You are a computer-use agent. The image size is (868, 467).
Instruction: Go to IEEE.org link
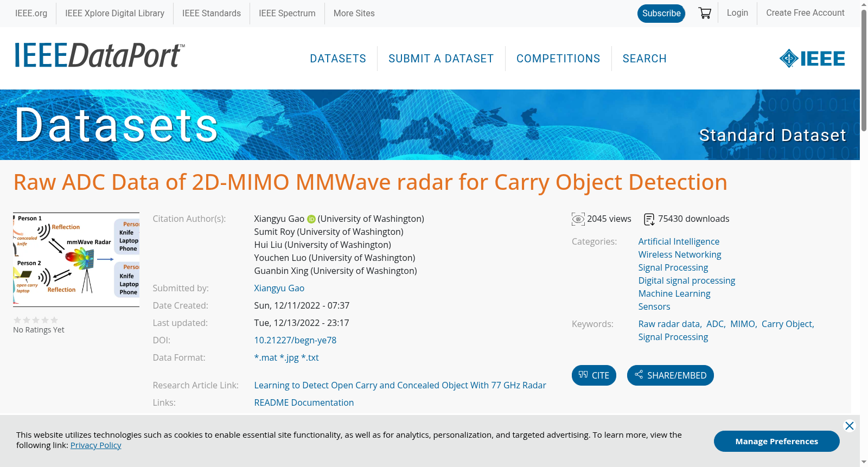(x=31, y=13)
